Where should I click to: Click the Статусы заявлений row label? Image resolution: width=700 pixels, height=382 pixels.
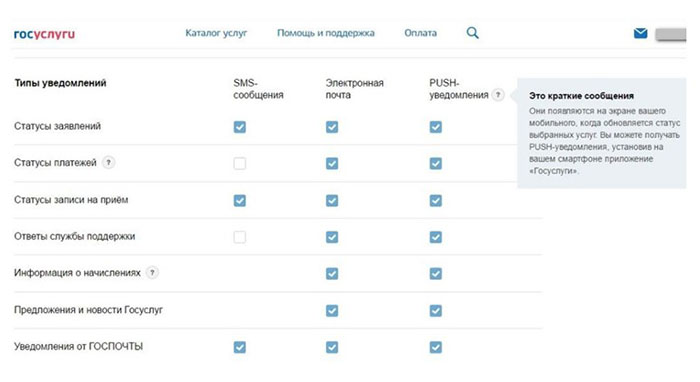pos(58,126)
